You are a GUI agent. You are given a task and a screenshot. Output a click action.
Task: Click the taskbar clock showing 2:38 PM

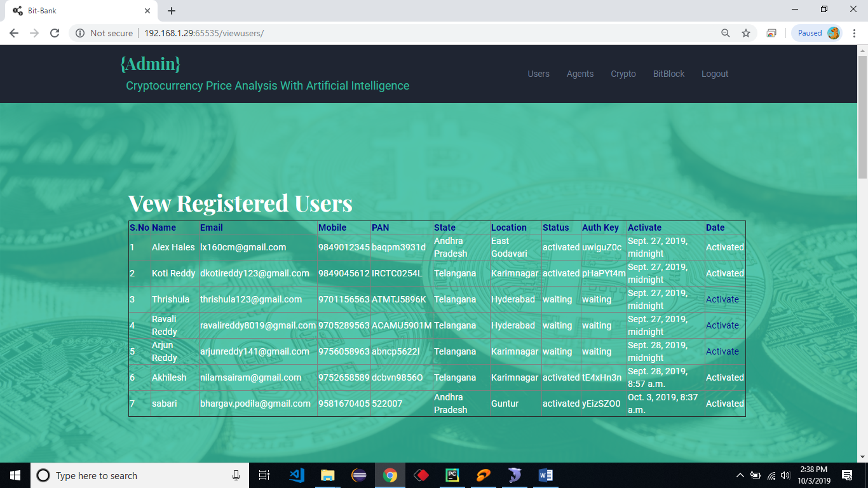(814, 475)
